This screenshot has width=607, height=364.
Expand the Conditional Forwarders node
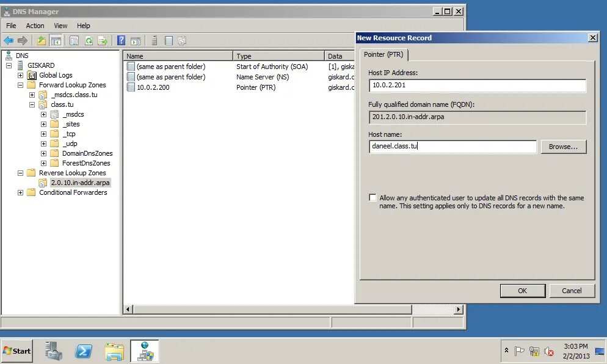coord(21,192)
